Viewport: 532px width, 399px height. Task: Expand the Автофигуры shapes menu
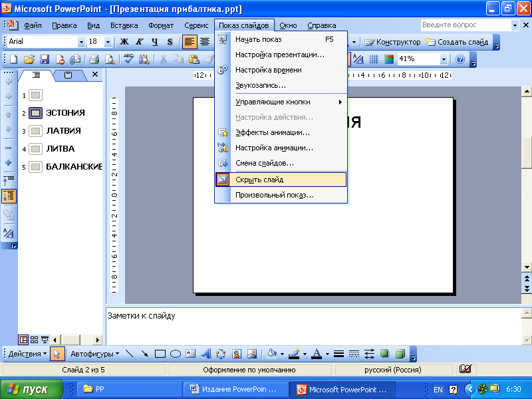[94, 354]
